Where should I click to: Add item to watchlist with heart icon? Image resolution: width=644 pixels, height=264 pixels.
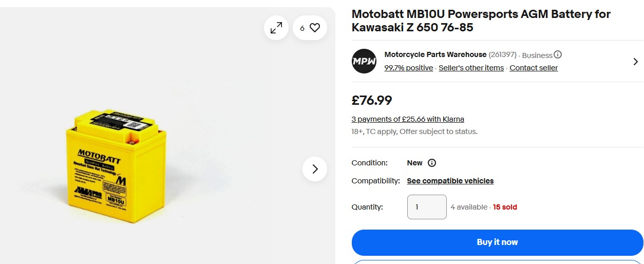310,28
